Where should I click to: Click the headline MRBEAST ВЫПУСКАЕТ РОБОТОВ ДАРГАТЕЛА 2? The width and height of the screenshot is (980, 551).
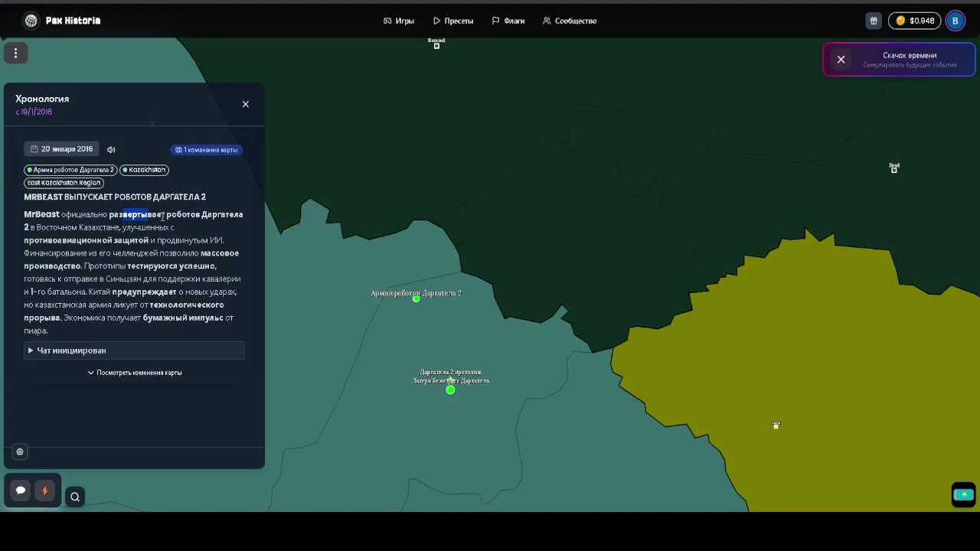pos(115,197)
